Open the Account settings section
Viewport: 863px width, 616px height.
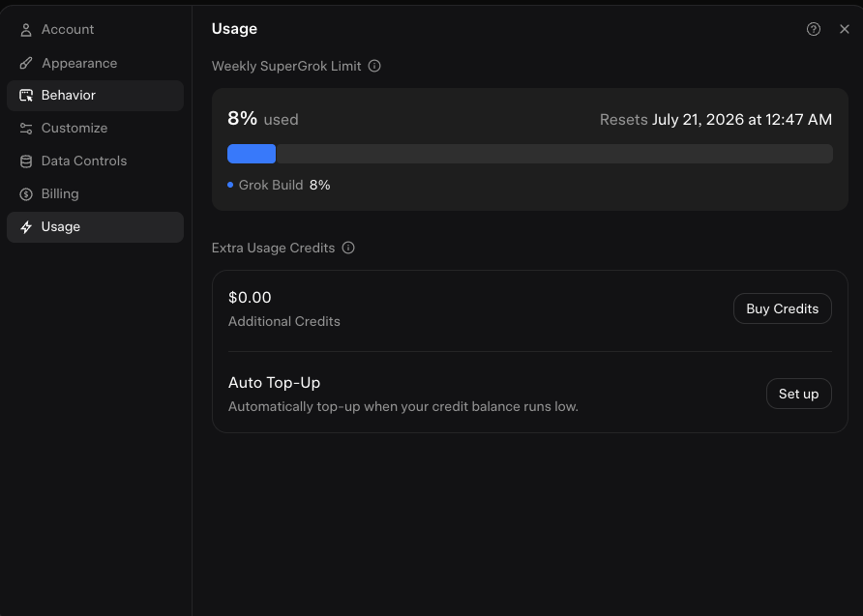(x=95, y=30)
